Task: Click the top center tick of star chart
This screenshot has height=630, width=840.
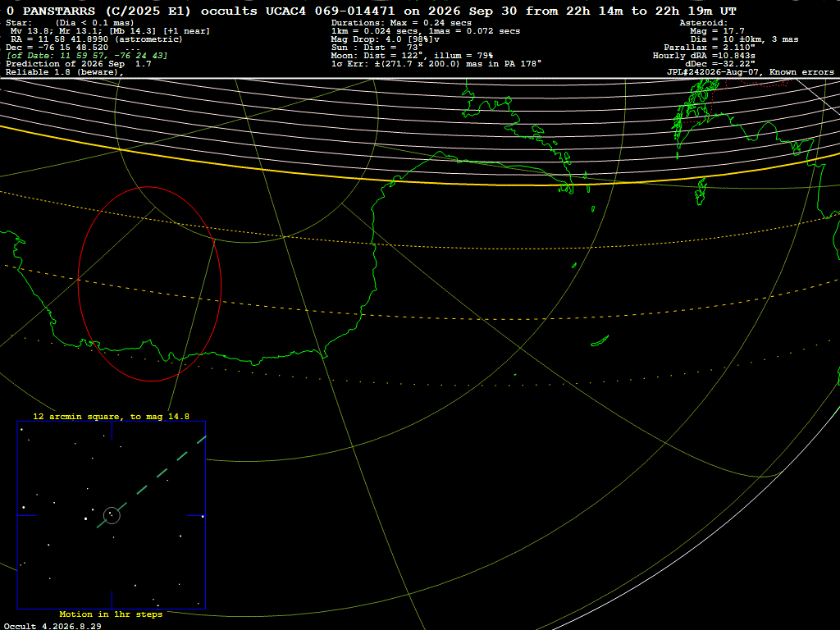Action: click(112, 431)
